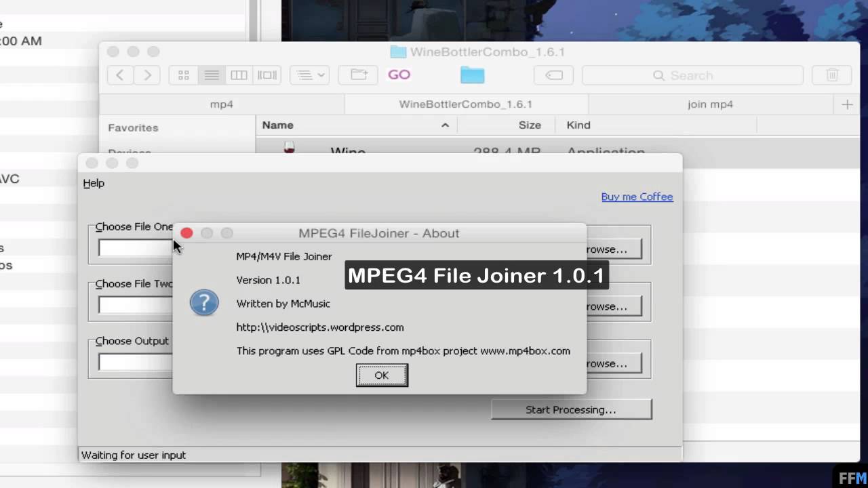Screen dimensions: 868x488
Task: Browse for Choose Output file
Action: click(x=612, y=363)
